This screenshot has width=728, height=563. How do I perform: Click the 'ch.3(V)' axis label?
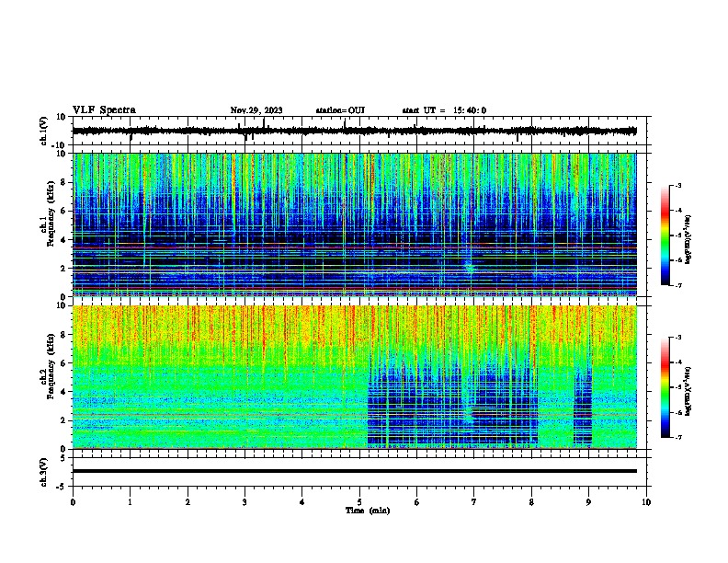(44, 473)
